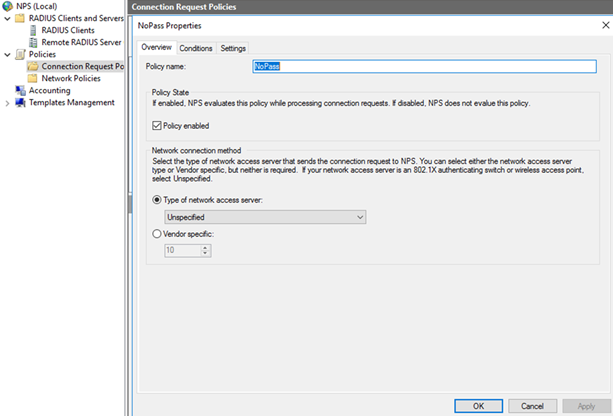The height and width of the screenshot is (416, 613).
Task: Click the NPS (Local) root node icon
Action: tap(8, 6)
